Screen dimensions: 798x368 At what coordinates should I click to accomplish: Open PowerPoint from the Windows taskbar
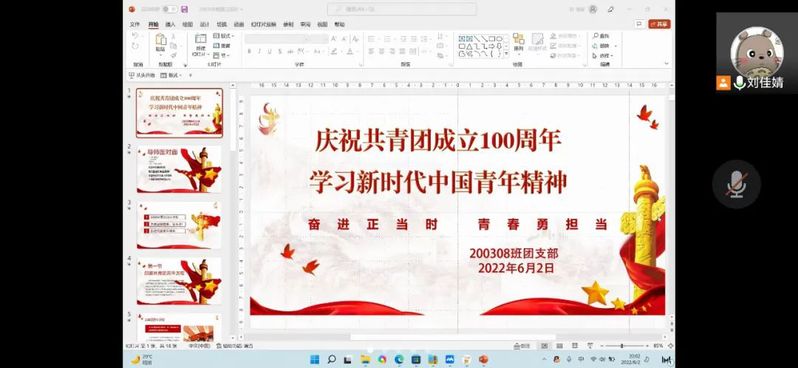483,359
